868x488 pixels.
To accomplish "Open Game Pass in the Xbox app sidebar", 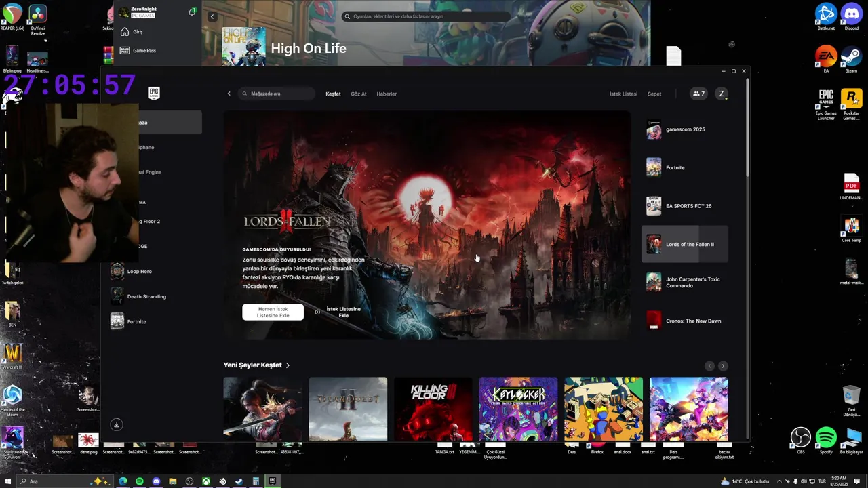I will click(x=138, y=50).
